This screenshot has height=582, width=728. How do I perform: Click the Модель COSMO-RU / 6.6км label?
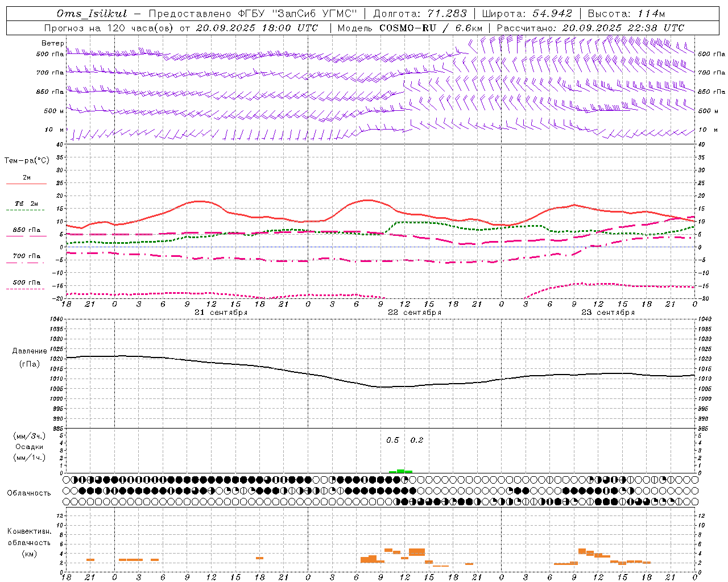pos(410,28)
